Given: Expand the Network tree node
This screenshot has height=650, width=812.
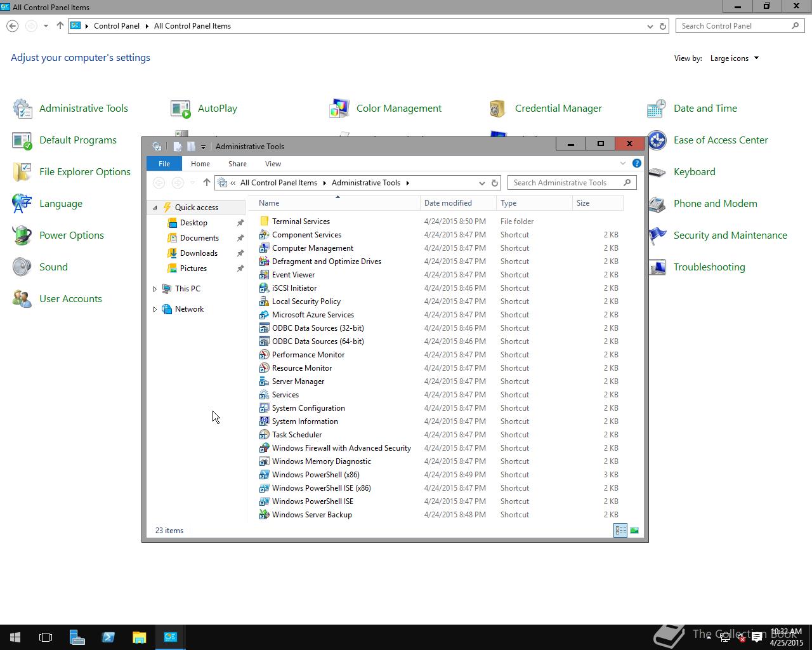Looking at the screenshot, I should (155, 309).
